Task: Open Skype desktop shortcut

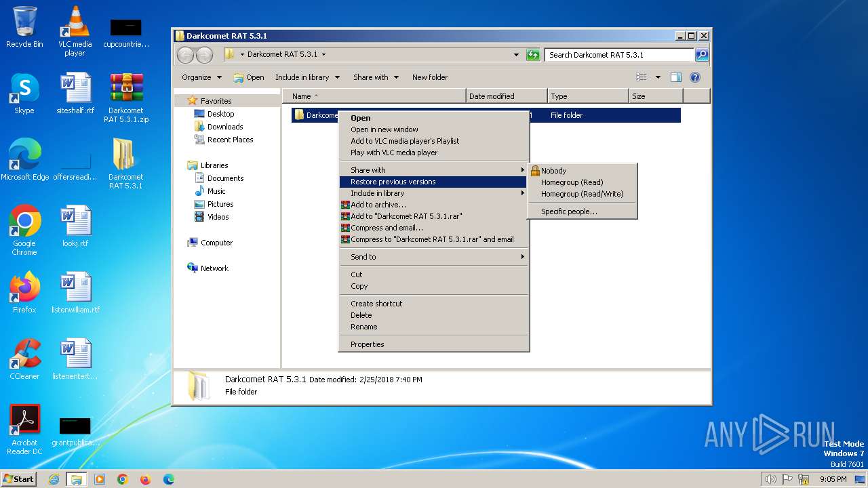Action: (x=24, y=94)
